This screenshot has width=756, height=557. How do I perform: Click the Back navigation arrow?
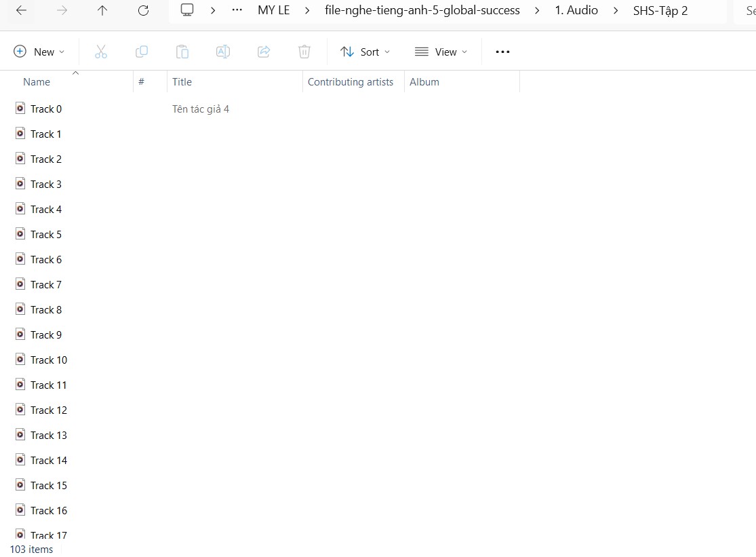[20, 10]
